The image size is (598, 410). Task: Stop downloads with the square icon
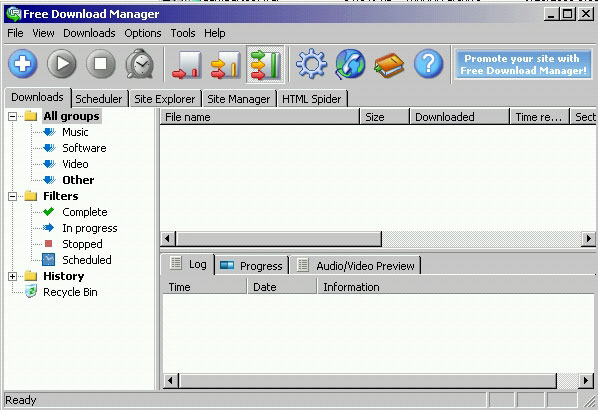(x=101, y=64)
